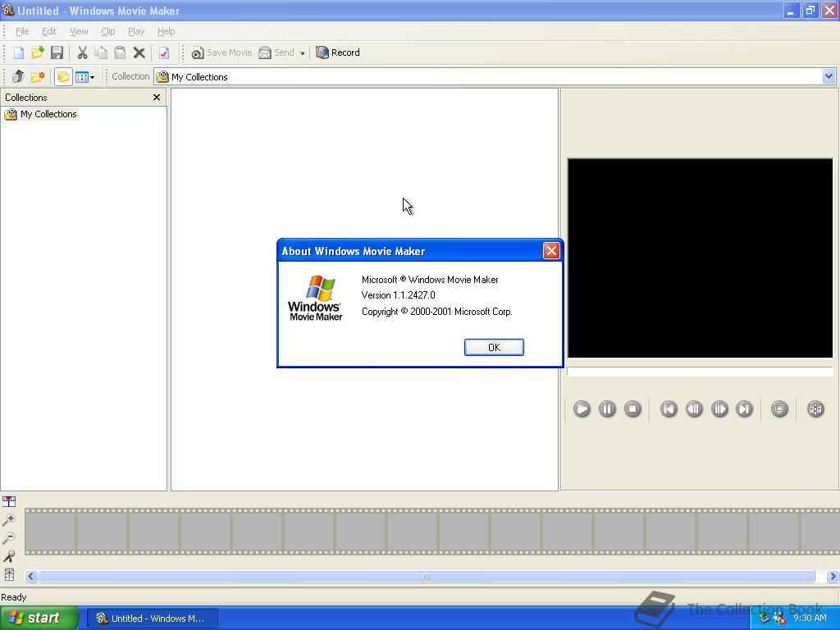Viewport: 840px width, 630px height.
Task: Click the Copy toolbar icon
Action: (x=101, y=52)
